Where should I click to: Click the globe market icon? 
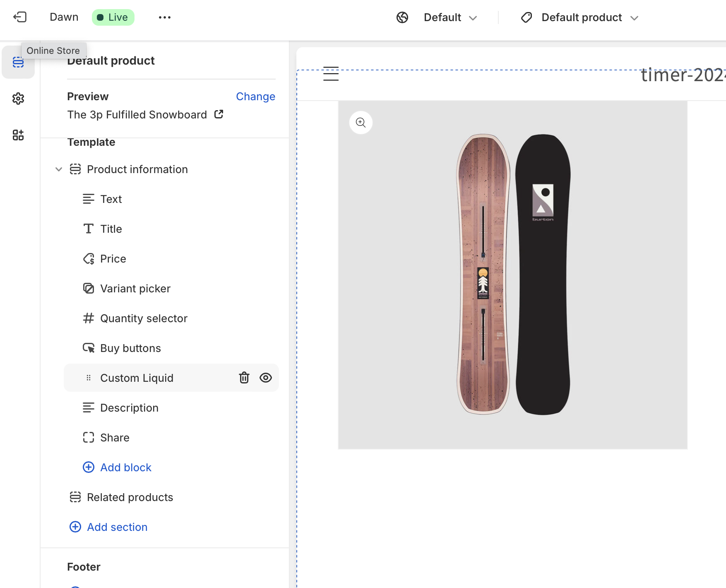point(402,17)
